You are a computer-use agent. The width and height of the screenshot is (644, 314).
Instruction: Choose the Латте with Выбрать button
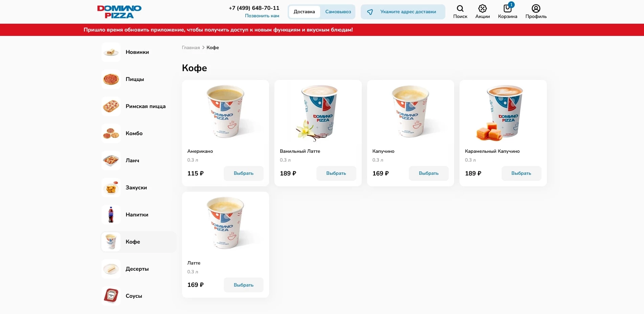(x=244, y=285)
